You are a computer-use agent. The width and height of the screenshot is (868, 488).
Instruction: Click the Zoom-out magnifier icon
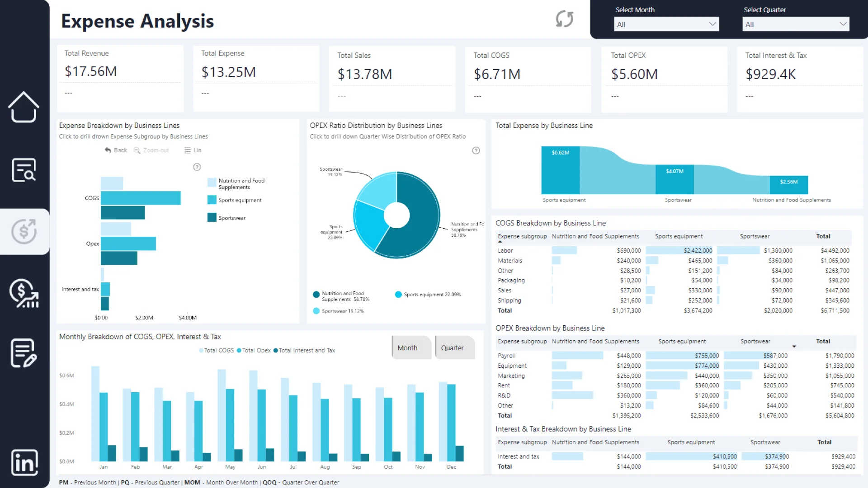[x=137, y=150]
